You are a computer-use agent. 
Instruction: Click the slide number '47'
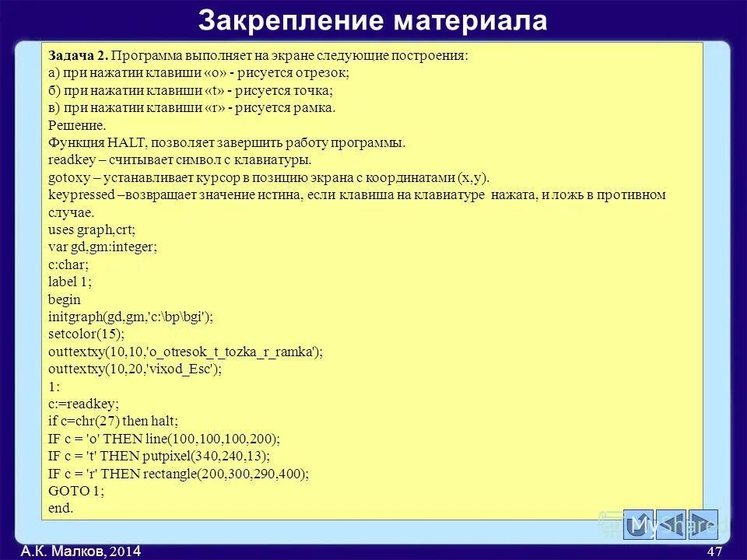[714, 551]
